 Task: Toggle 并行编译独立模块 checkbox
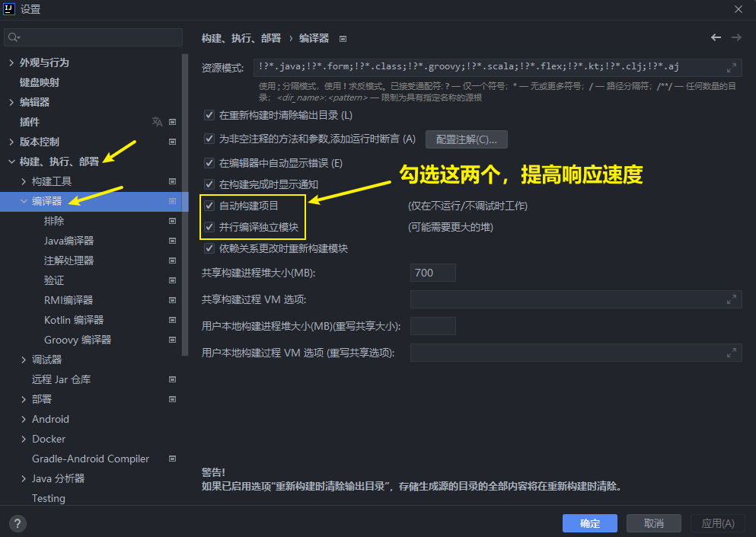pos(209,227)
